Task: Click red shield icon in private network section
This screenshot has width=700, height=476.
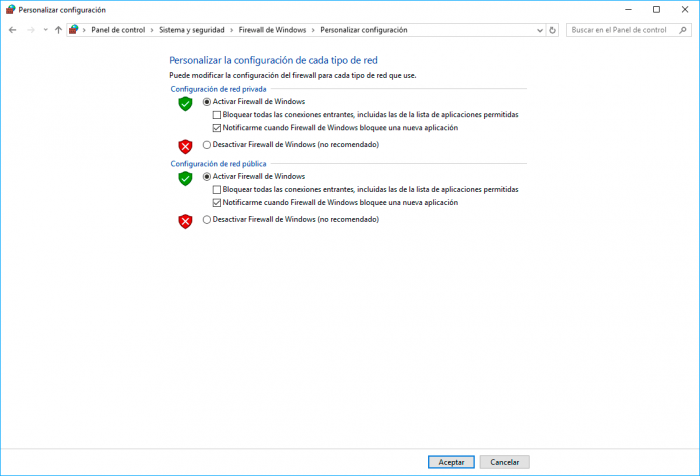Action: pos(185,146)
